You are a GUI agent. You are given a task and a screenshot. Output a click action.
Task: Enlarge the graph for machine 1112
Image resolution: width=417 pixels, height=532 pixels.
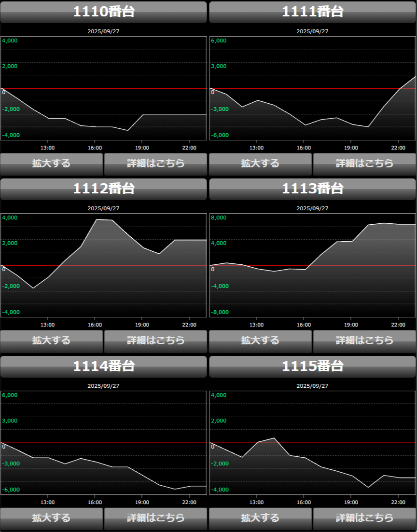51,341
